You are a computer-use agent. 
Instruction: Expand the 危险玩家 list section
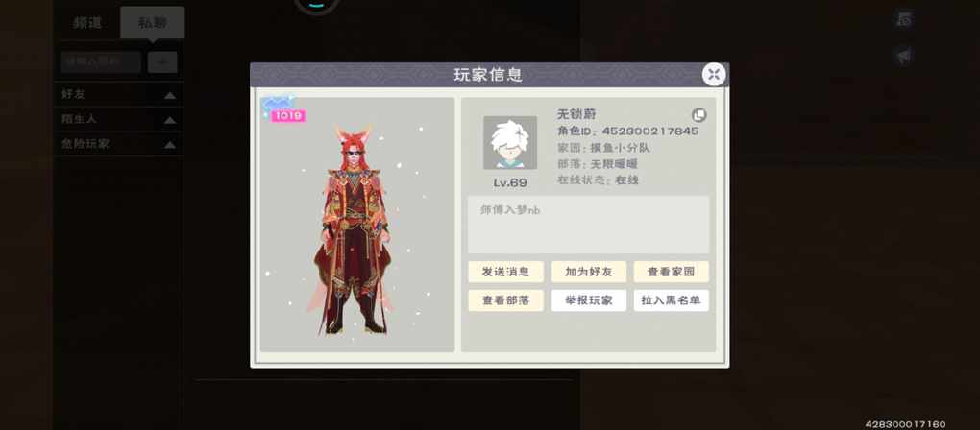119,144
